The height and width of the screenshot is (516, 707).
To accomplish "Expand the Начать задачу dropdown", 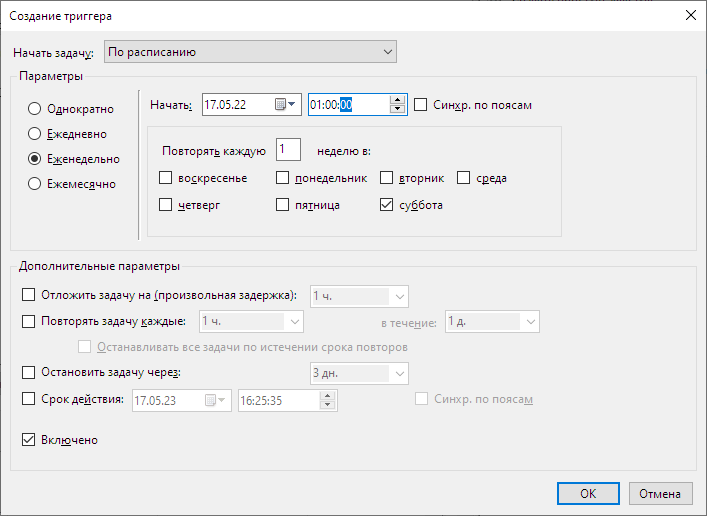I will [x=250, y=52].
